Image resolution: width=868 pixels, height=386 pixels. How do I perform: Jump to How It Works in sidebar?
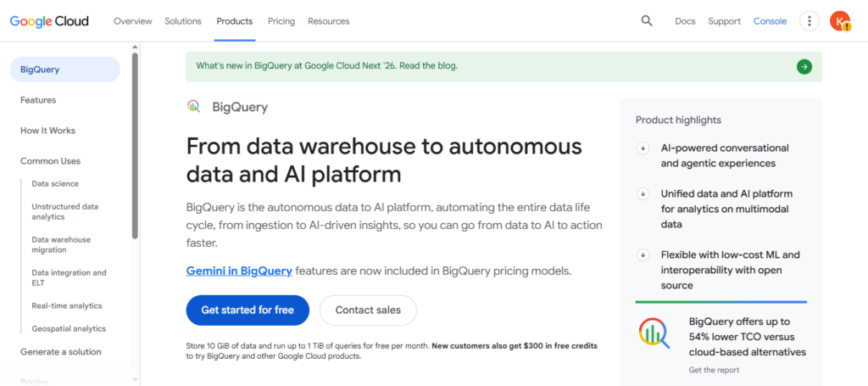pos(47,131)
